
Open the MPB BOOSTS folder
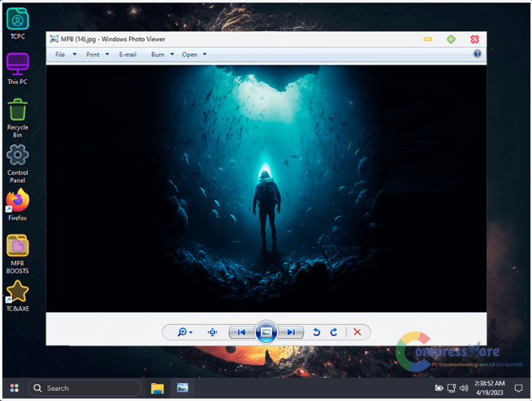tap(18, 254)
